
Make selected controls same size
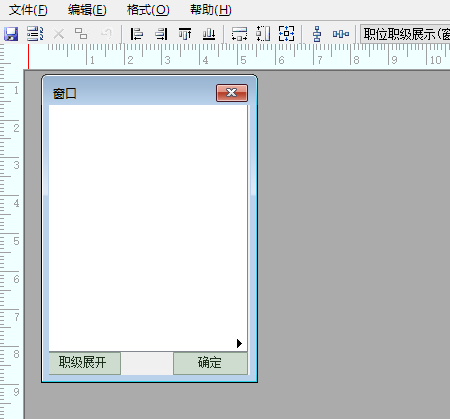pos(287,34)
